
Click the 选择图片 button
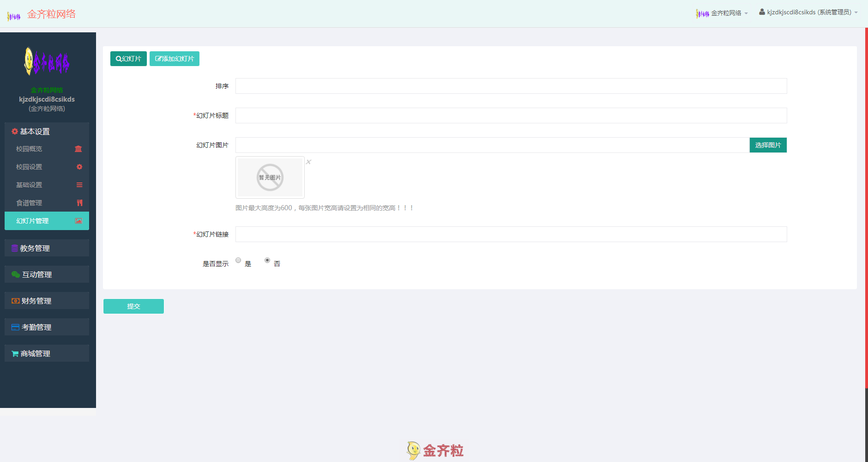coord(768,145)
